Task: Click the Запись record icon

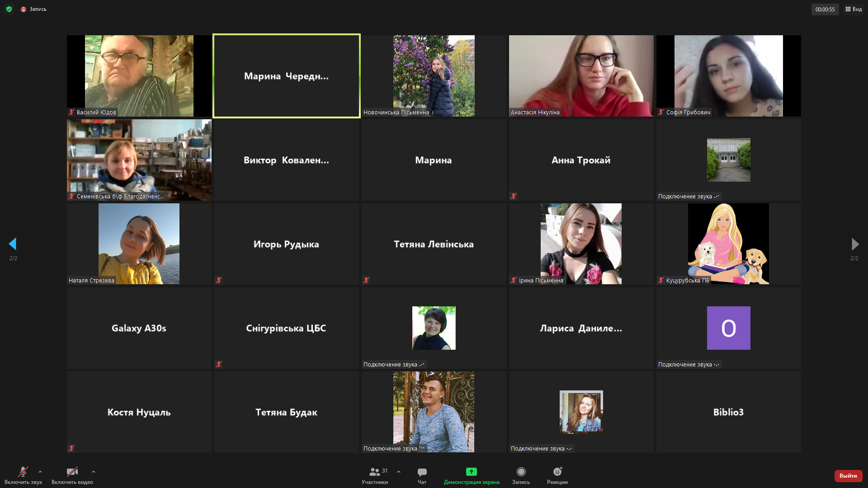Action: point(521,472)
